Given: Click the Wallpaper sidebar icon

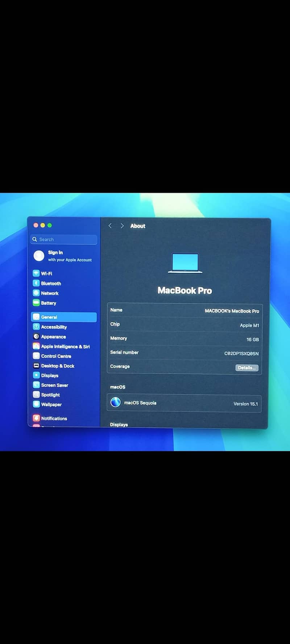Looking at the screenshot, I should click(36, 404).
